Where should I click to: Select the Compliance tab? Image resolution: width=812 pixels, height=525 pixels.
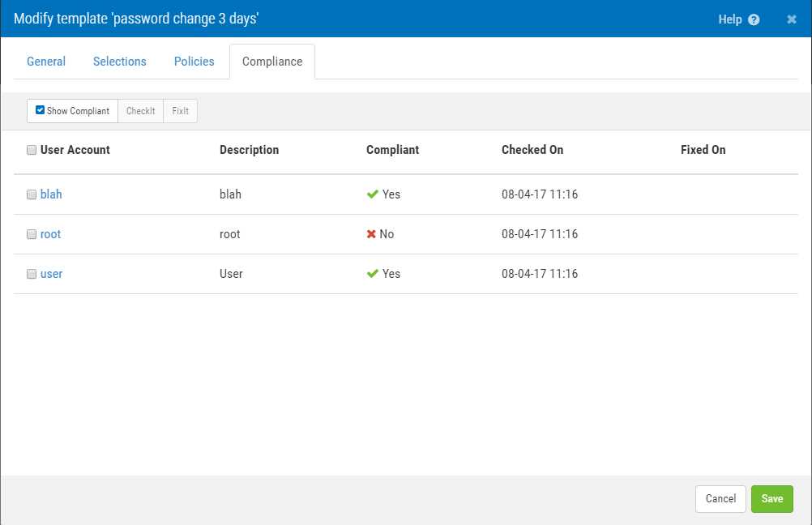(272, 62)
